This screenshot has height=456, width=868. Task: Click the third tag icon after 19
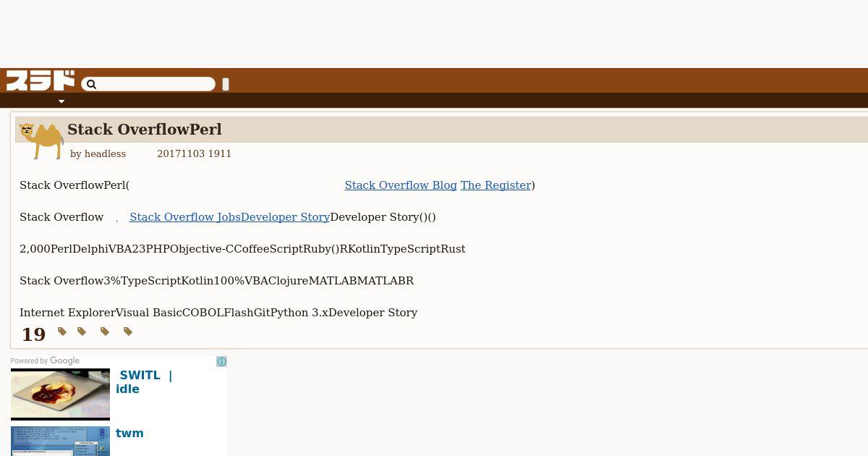[x=105, y=332]
